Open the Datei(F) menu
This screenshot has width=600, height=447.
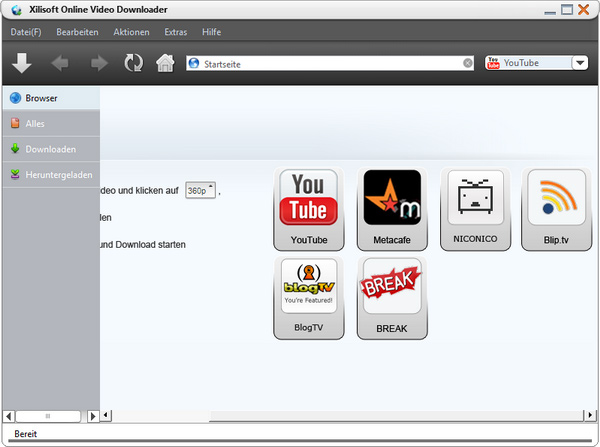pyautogui.click(x=26, y=32)
